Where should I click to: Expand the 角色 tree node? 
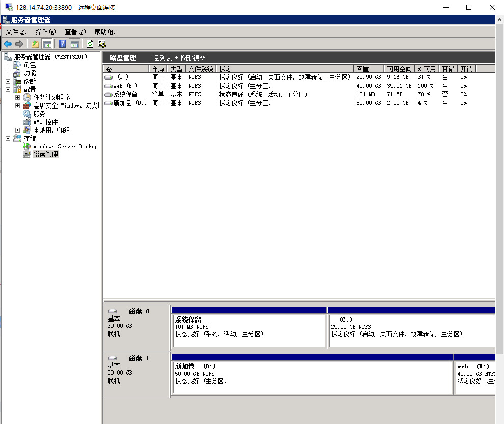(8, 65)
